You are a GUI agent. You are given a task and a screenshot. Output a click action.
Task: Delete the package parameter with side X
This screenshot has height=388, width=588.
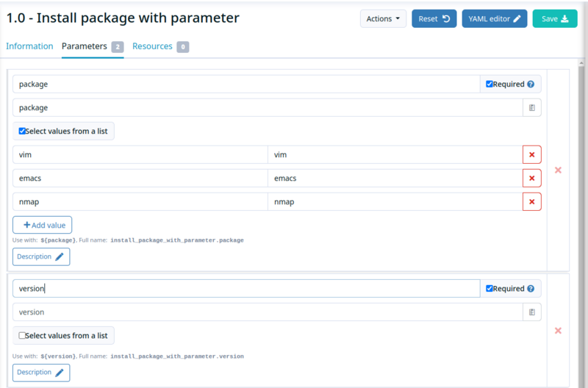coord(558,170)
